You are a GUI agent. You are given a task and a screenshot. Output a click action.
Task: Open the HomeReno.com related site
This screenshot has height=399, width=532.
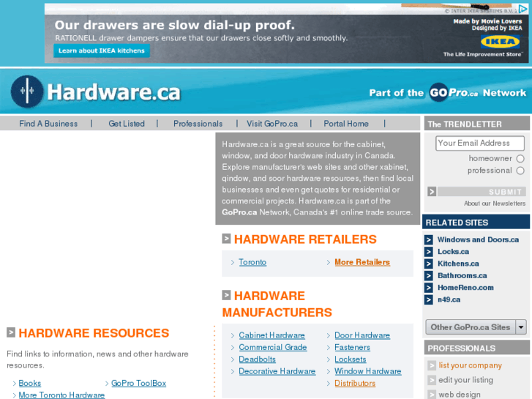[465, 288]
